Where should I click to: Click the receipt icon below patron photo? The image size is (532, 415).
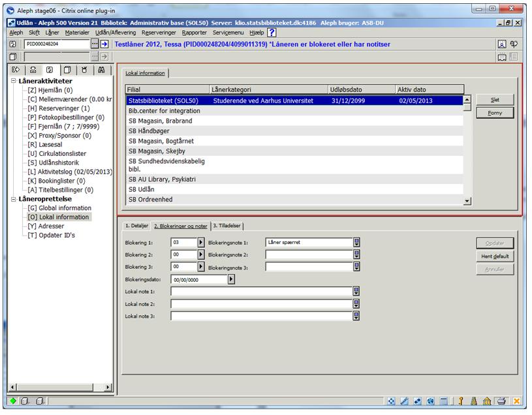(501, 57)
